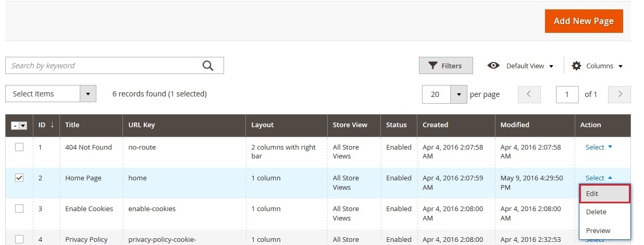Image resolution: width=644 pixels, height=245 pixels.
Task: Go to next page arrow
Action: [x=620, y=94]
